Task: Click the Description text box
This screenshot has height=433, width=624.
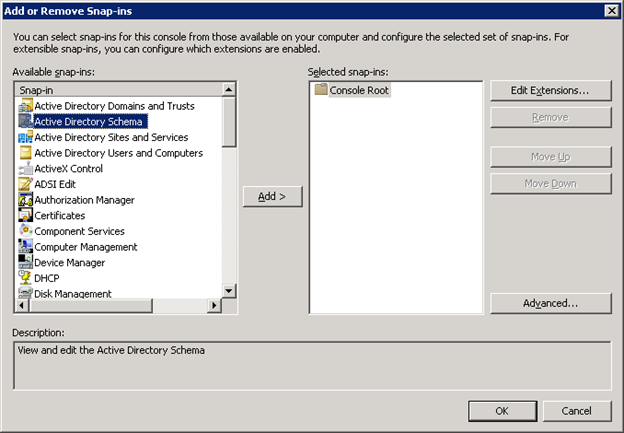Action: [x=312, y=366]
